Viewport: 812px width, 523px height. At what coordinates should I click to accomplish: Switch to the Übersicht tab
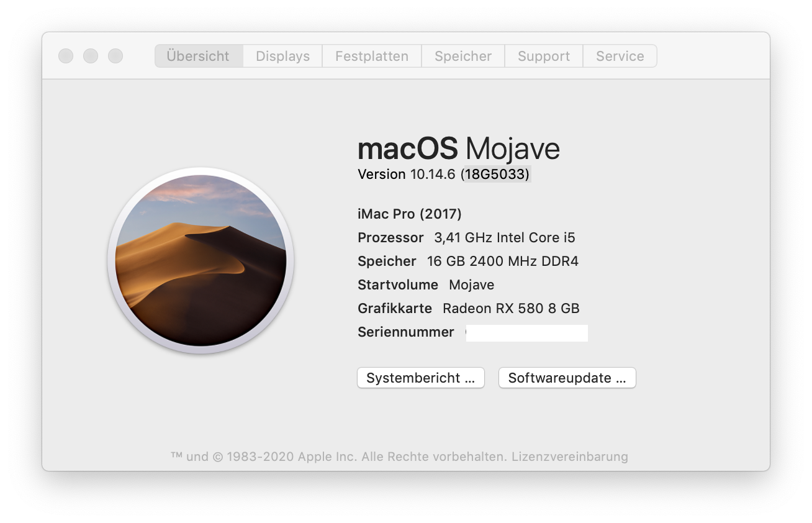[199, 56]
